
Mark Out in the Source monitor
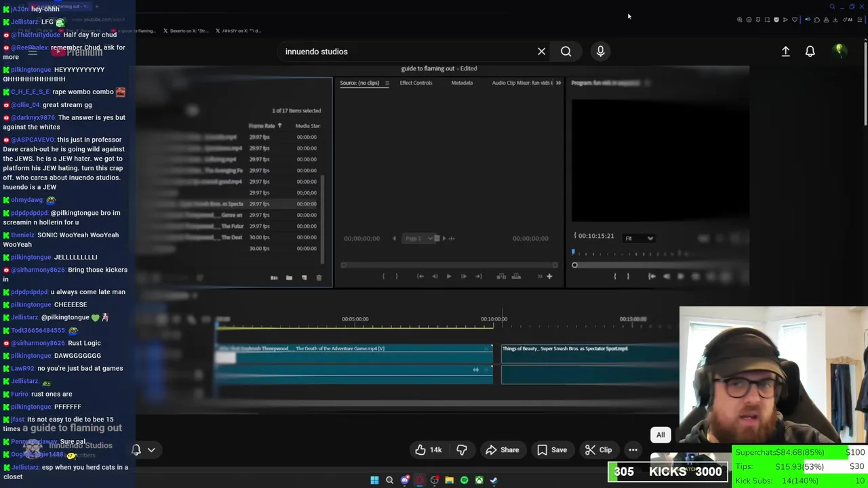[x=397, y=276]
